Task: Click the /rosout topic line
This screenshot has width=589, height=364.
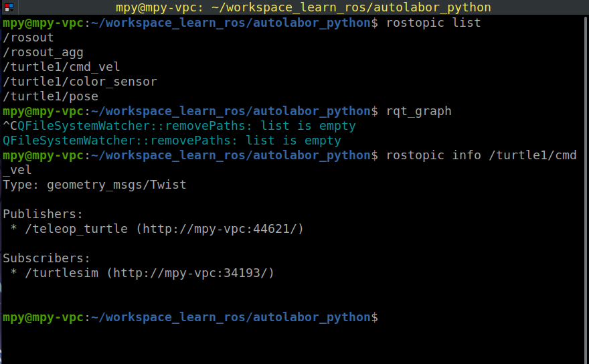Action: [x=28, y=37]
